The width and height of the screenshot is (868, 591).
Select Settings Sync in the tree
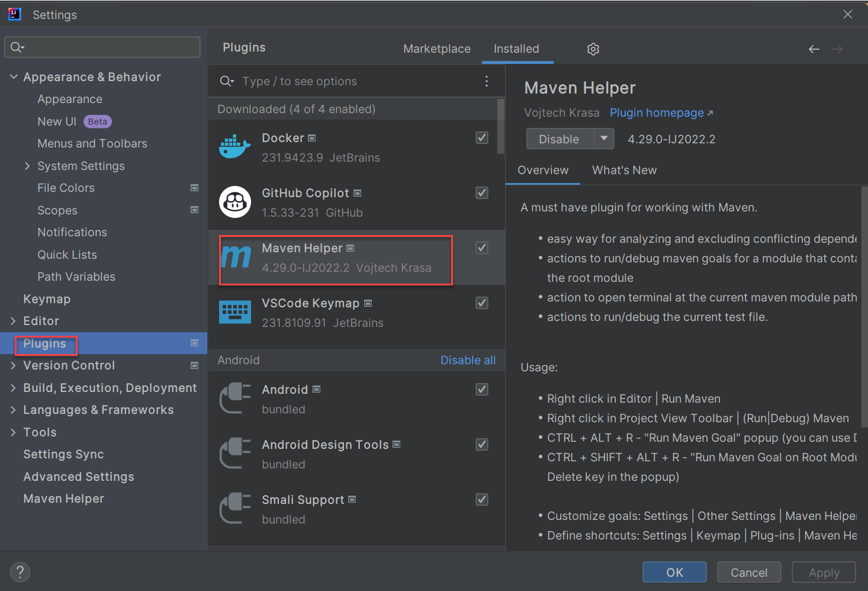[63, 454]
